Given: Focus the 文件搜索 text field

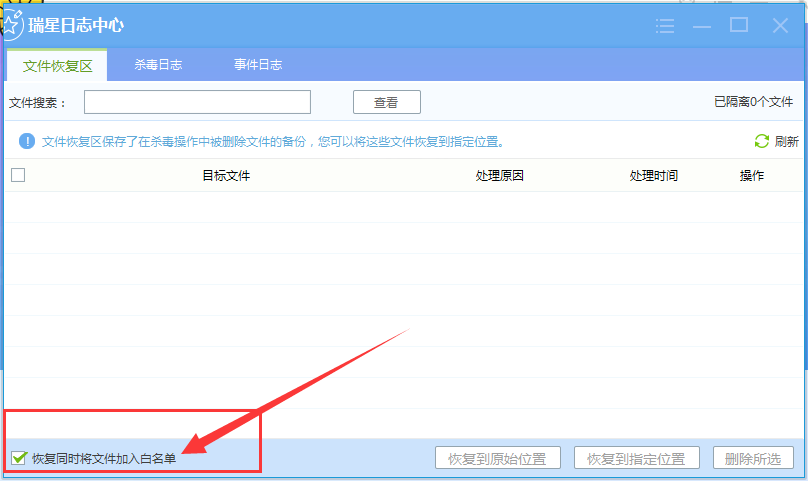Looking at the screenshot, I should [197, 102].
